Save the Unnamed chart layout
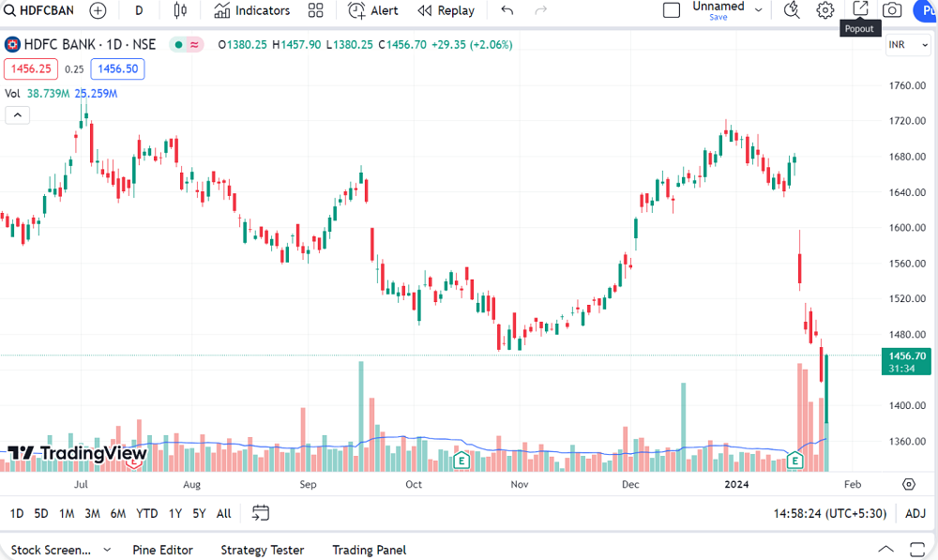This screenshot has width=938, height=560. point(719,17)
